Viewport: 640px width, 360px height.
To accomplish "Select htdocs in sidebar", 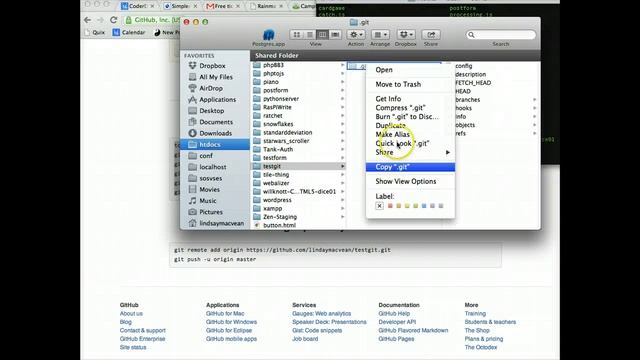I will point(215,144).
